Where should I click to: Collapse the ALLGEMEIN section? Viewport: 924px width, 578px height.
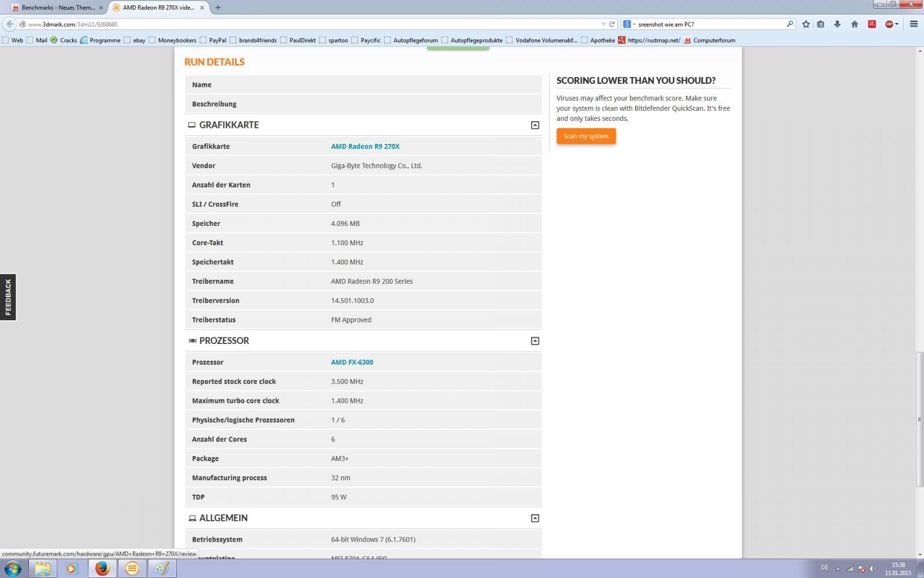[535, 518]
